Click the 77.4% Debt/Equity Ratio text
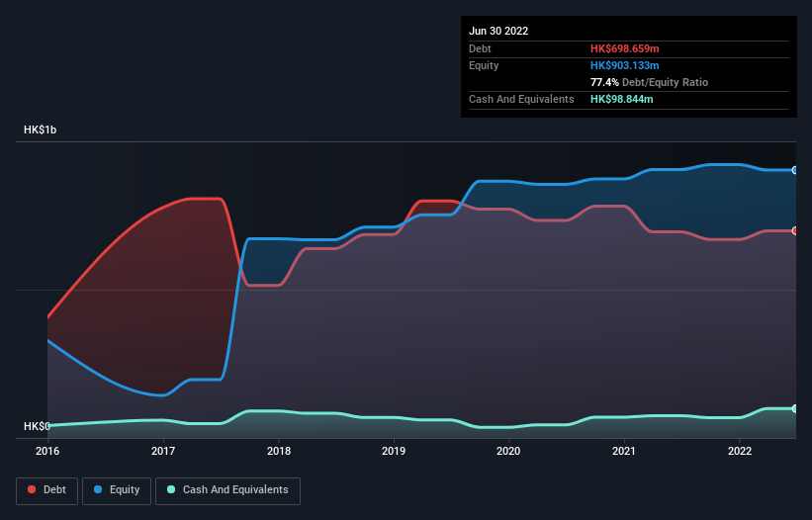The image size is (812, 520). pos(649,82)
